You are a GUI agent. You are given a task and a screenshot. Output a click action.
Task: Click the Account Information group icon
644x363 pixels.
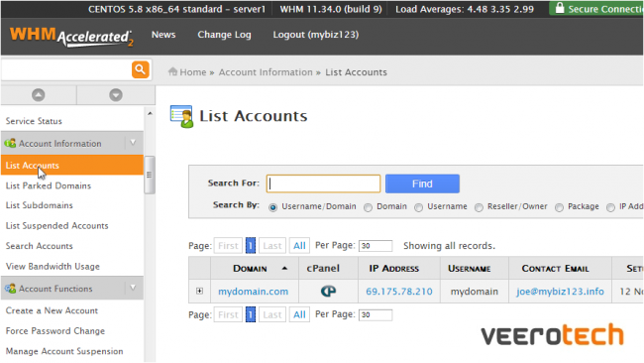coord(10,143)
